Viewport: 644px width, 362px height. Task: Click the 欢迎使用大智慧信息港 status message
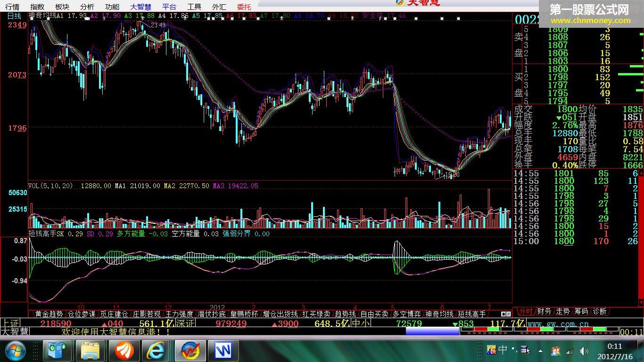[116, 332]
